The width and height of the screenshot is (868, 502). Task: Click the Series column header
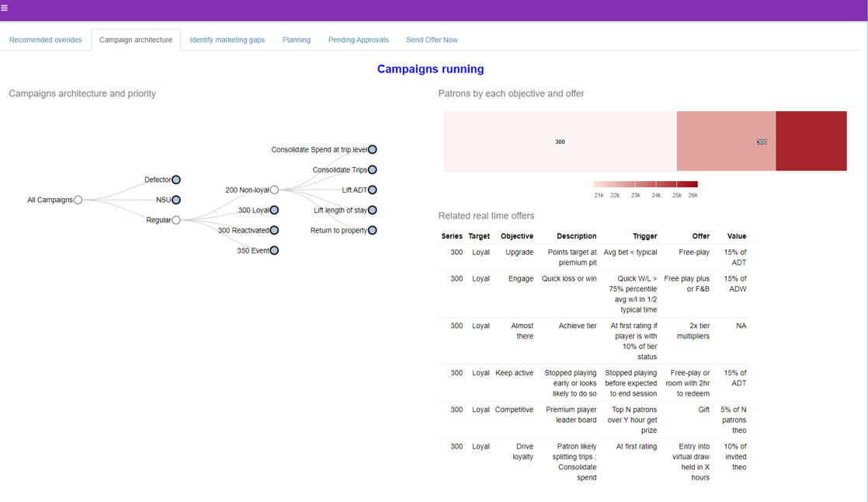[x=452, y=236]
